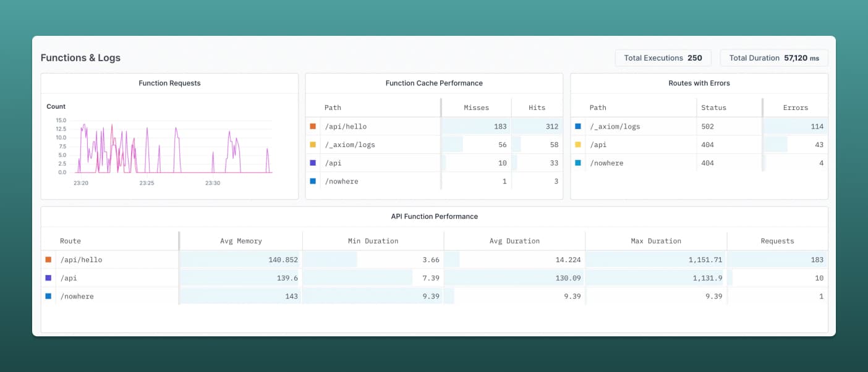Sort by the Min Duration column header
The width and height of the screenshot is (868, 372).
[373, 241]
